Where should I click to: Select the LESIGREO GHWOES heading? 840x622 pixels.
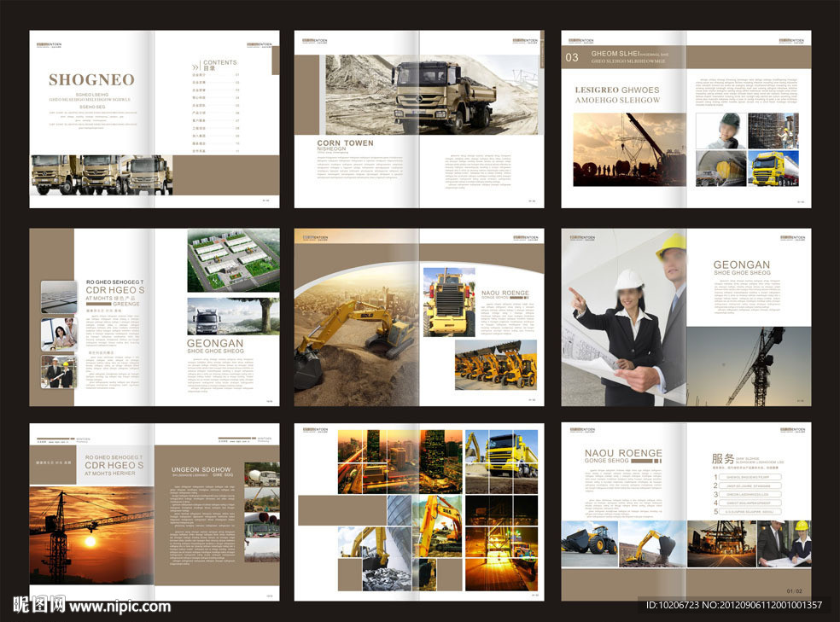[x=617, y=90]
